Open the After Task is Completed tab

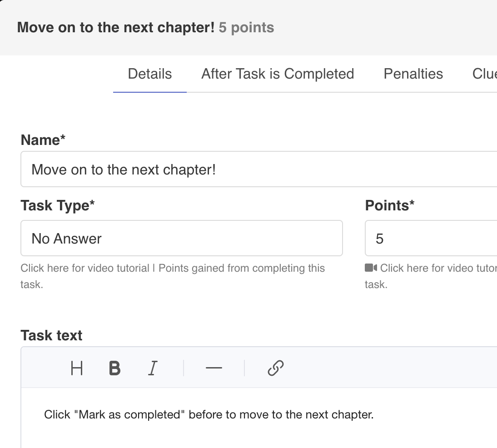coord(278,74)
